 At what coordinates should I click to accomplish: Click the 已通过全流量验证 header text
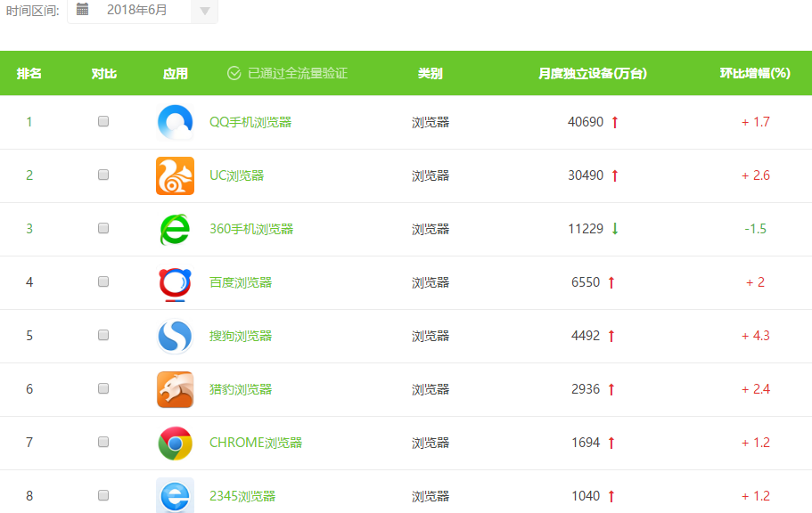tap(298, 74)
